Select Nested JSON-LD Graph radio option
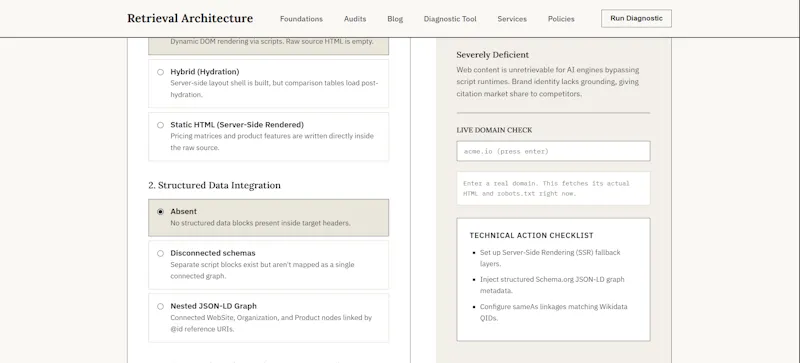This screenshot has height=363, width=800. pyautogui.click(x=161, y=306)
